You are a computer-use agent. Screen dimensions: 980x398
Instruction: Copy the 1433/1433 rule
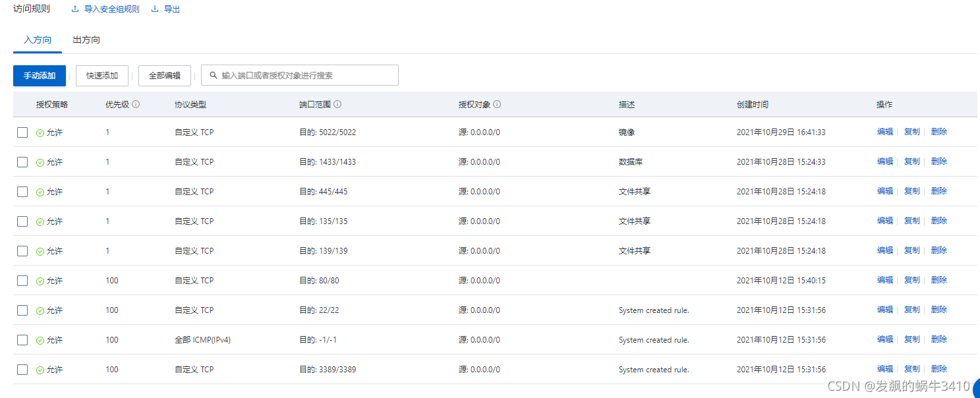click(x=912, y=161)
